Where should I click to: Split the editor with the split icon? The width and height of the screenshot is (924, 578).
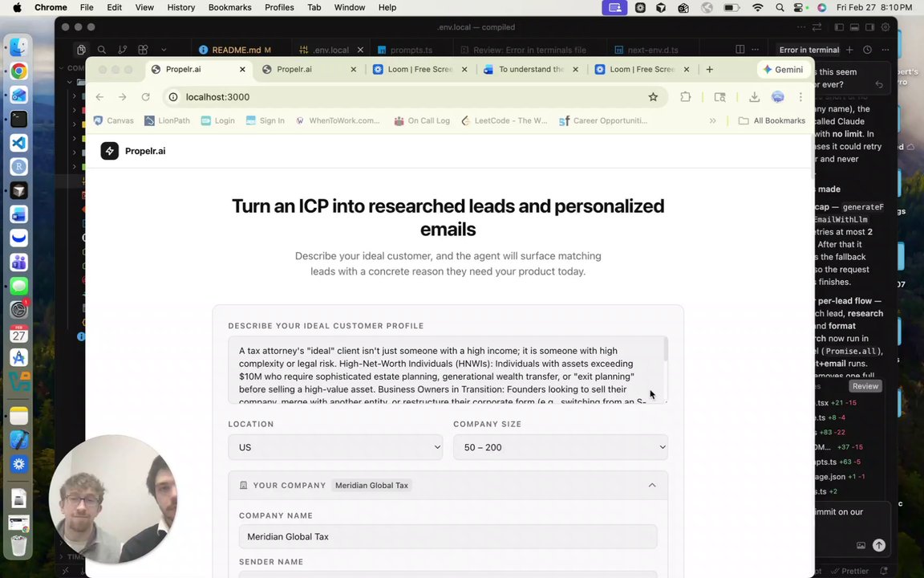click(740, 50)
